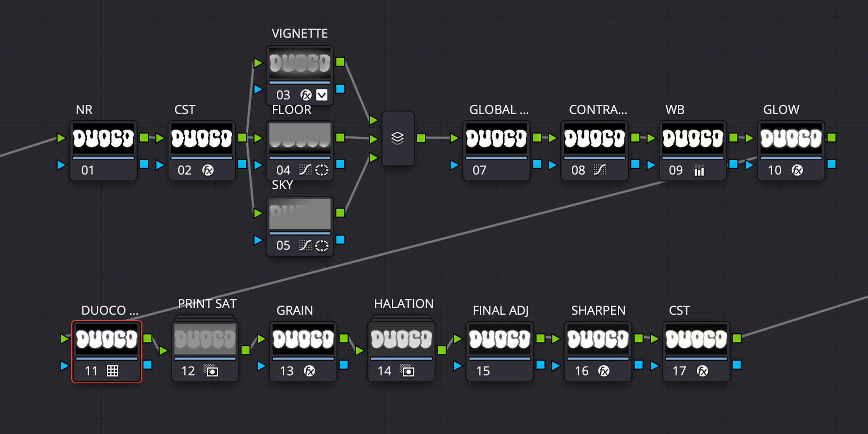
Task: Click the blue key input of node 05 Sky
Action: (x=258, y=240)
